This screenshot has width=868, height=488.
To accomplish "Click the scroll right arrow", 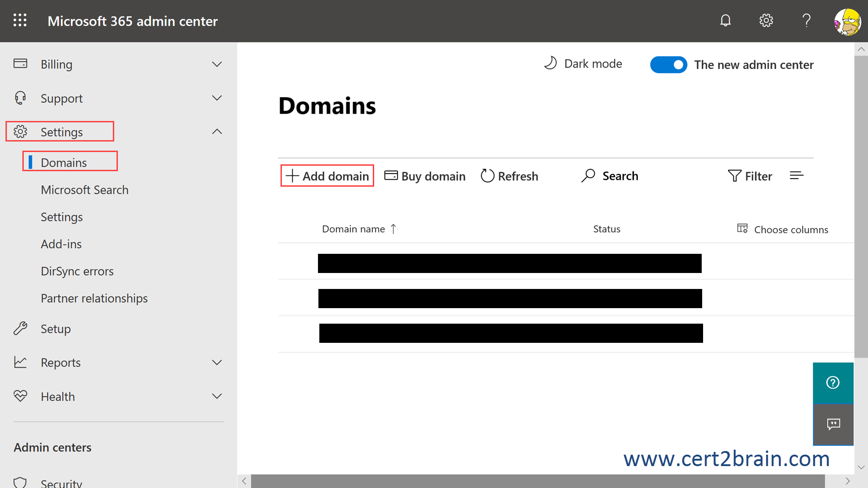I will click(847, 481).
